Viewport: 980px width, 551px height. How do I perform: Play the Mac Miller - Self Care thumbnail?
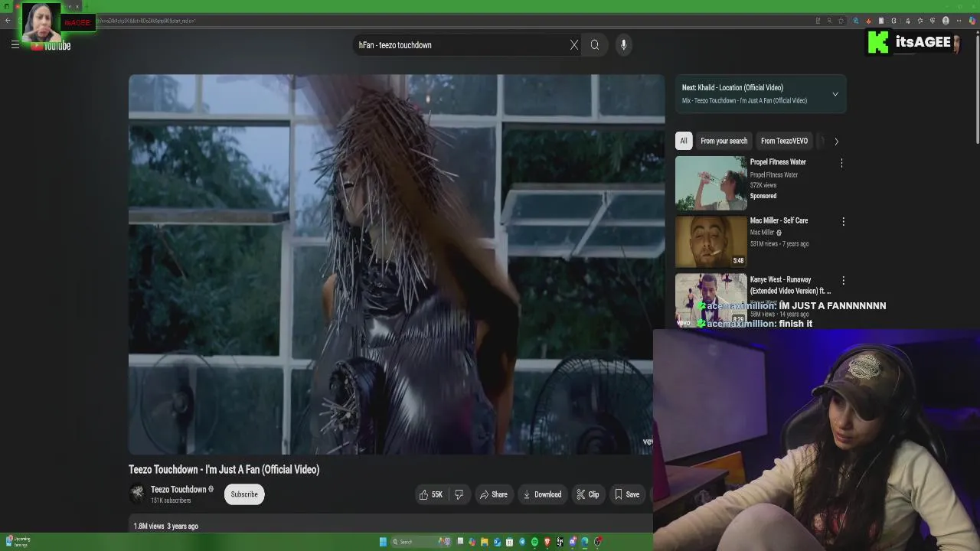(710, 241)
